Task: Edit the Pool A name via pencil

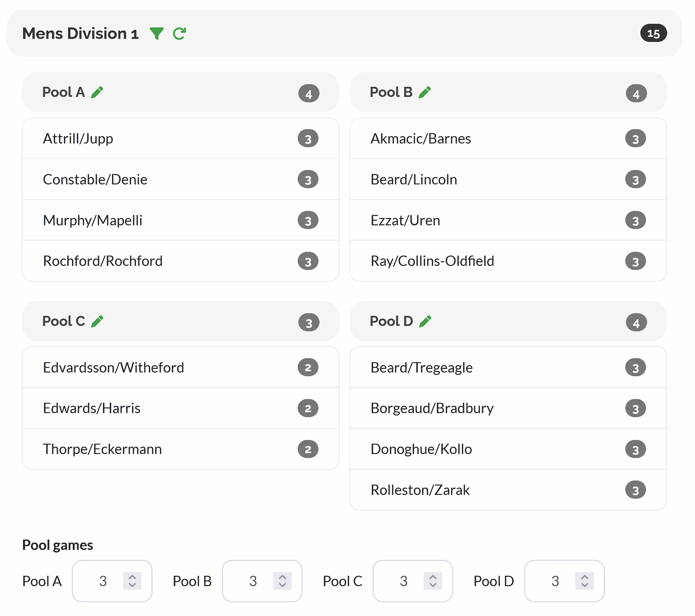Action: point(97,92)
